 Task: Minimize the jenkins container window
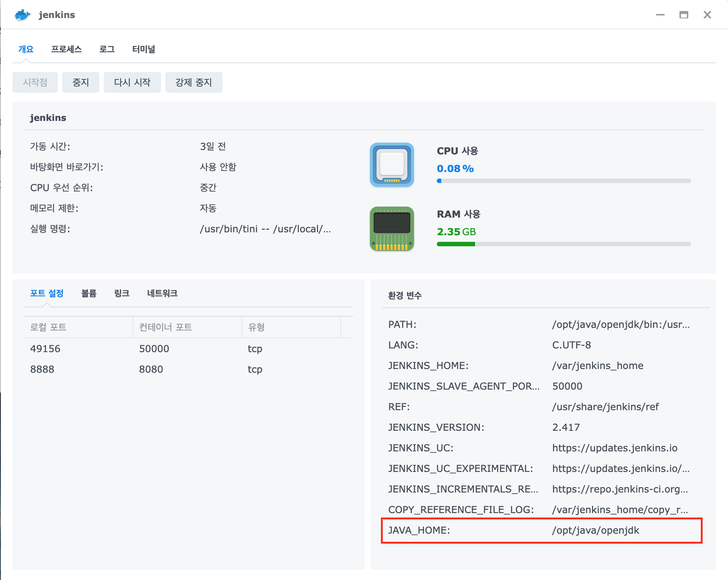tap(660, 15)
